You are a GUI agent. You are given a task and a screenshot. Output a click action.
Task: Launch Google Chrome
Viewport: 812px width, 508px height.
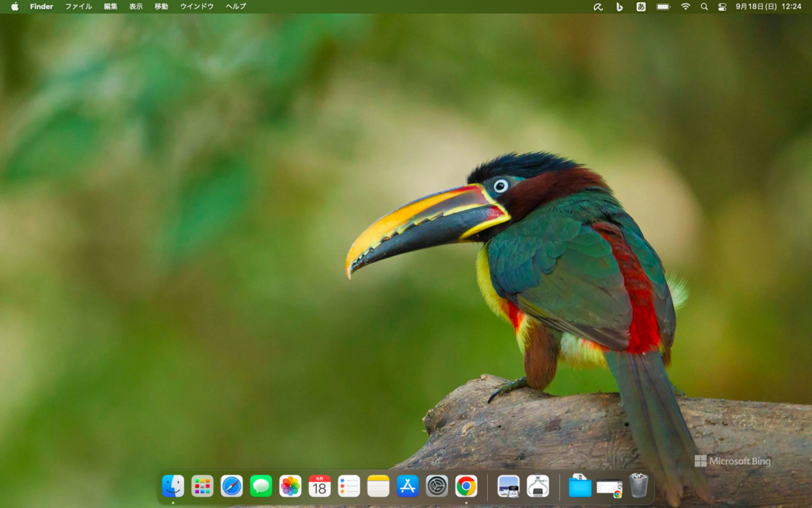tap(466, 486)
